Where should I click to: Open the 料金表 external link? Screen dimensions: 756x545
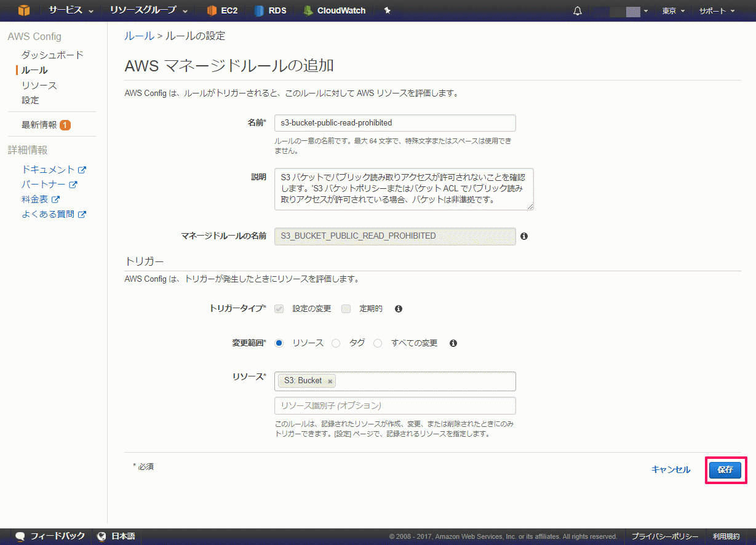click(x=41, y=199)
